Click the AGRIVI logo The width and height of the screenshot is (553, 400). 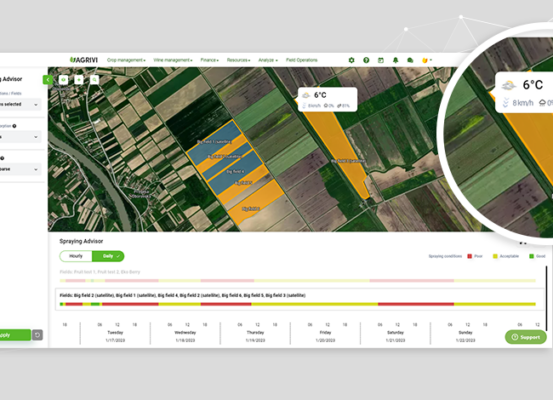tap(84, 60)
